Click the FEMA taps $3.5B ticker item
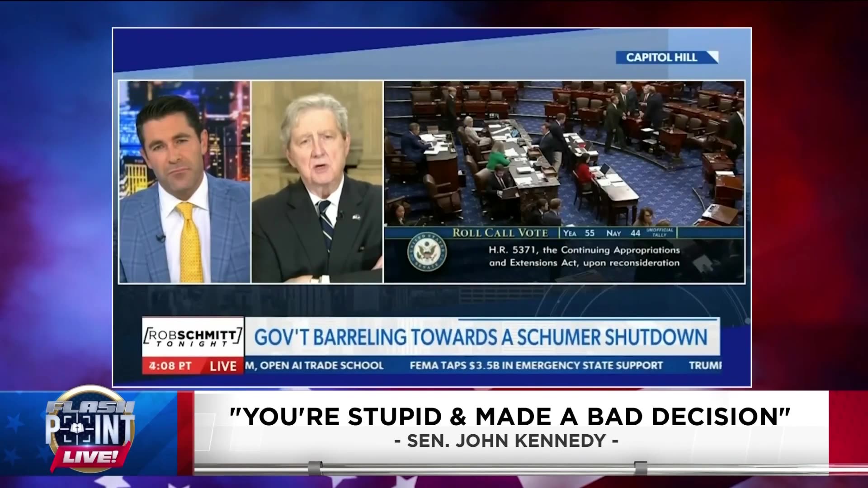Viewport: 868px width, 488px height. coord(536,366)
